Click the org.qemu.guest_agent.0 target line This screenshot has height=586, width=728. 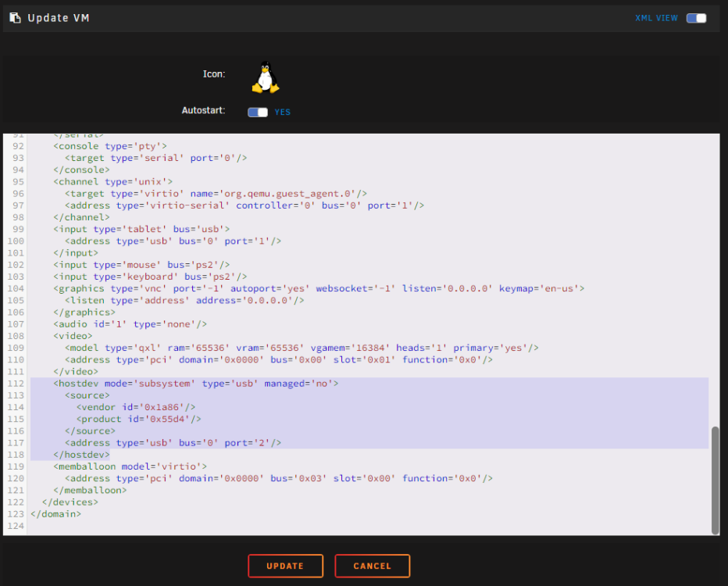click(x=216, y=194)
